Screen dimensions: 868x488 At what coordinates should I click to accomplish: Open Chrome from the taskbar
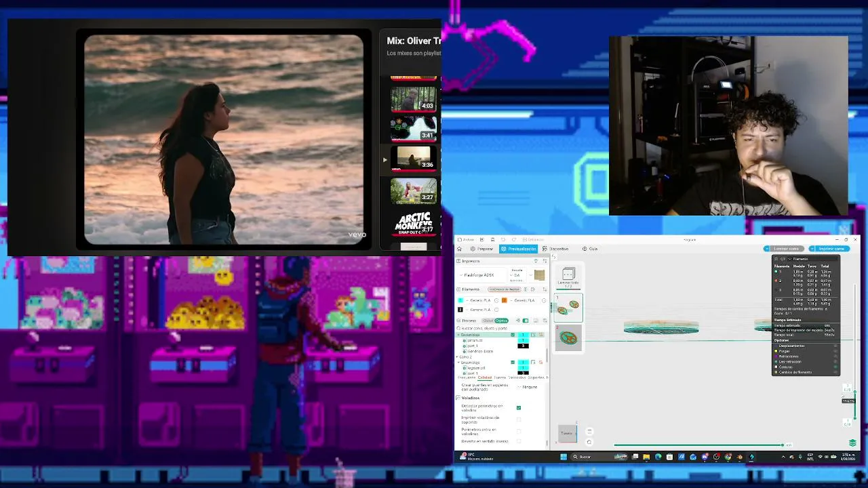point(728,457)
